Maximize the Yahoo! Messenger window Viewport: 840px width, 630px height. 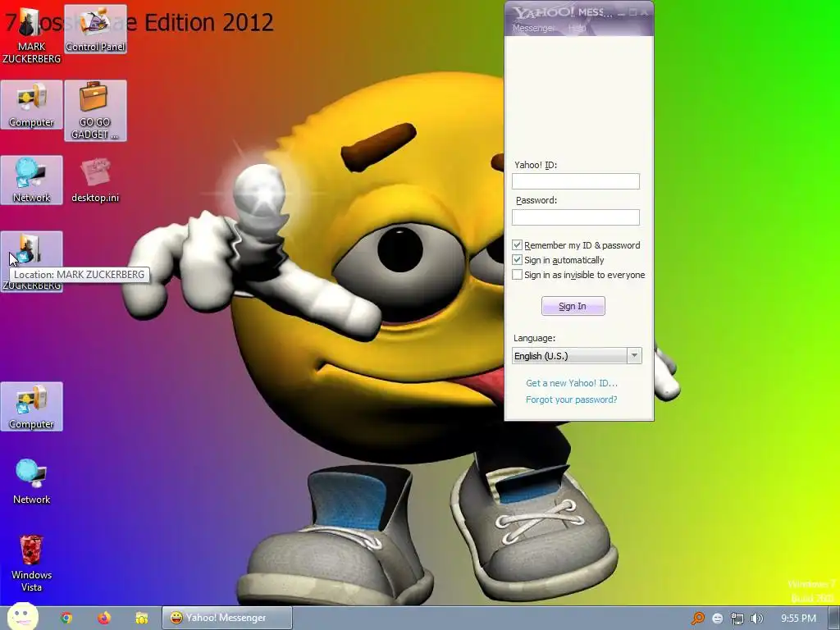click(632, 12)
